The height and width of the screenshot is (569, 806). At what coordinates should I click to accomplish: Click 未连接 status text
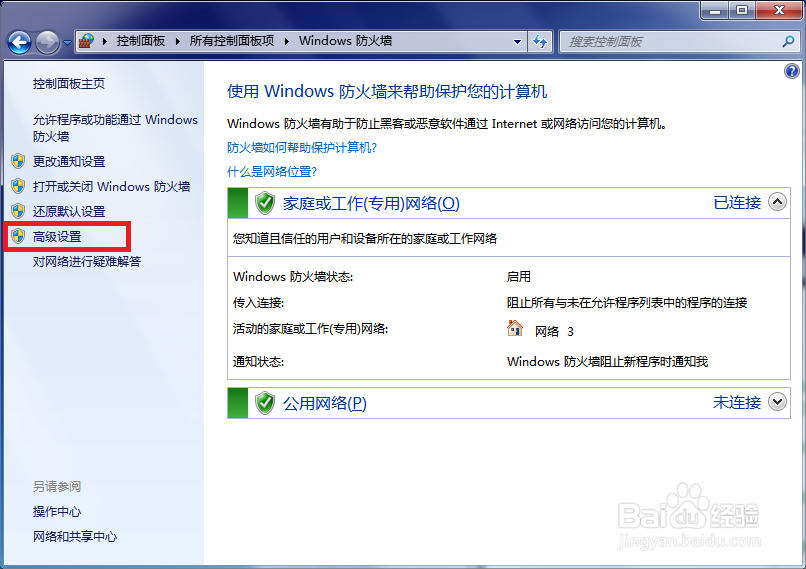(x=737, y=402)
